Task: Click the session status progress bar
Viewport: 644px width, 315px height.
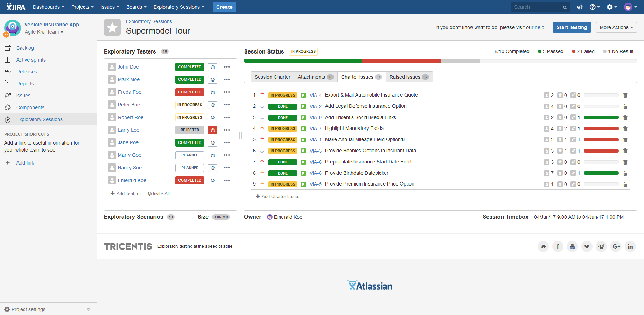Action: pos(440,61)
